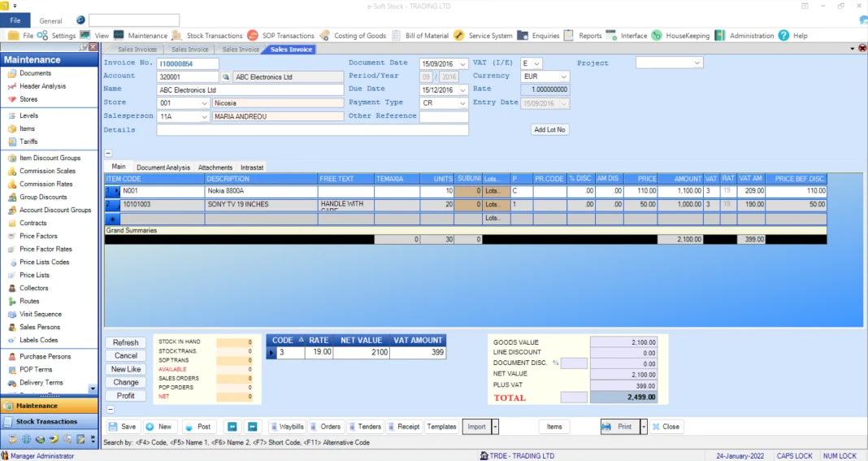The height and width of the screenshot is (461, 868).
Task: Open Documents in Maintenance sidebar
Action: pyautogui.click(x=35, y=73)
